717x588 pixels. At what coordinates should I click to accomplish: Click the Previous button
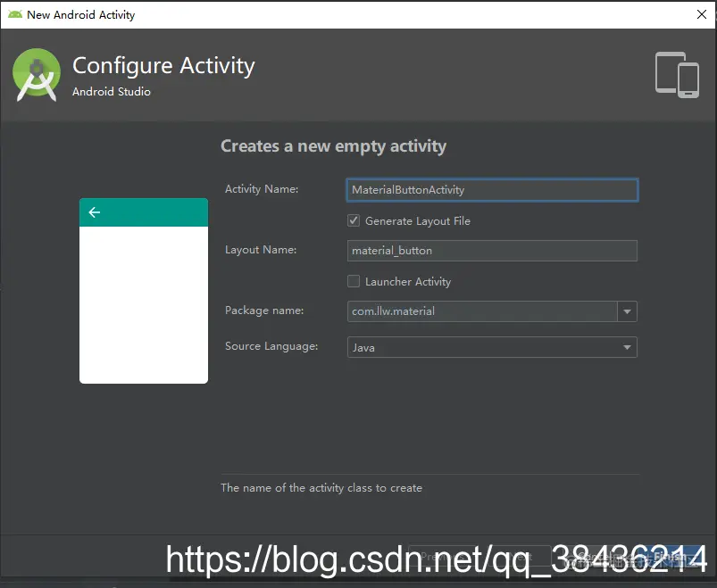click(x=440, y=558)
